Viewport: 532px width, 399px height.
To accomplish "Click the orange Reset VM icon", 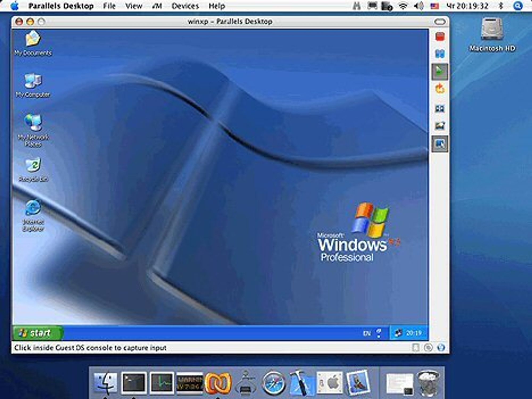I will 440,89.
